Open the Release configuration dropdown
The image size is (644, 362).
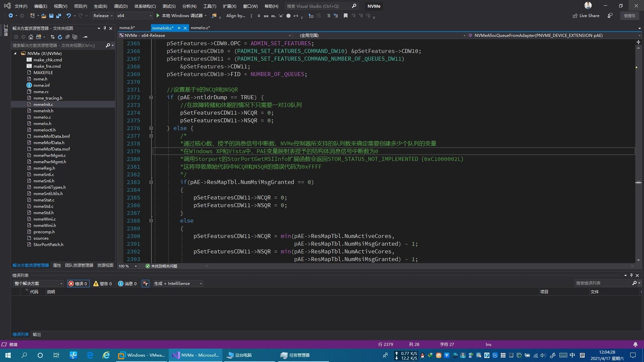click(103, 16)
